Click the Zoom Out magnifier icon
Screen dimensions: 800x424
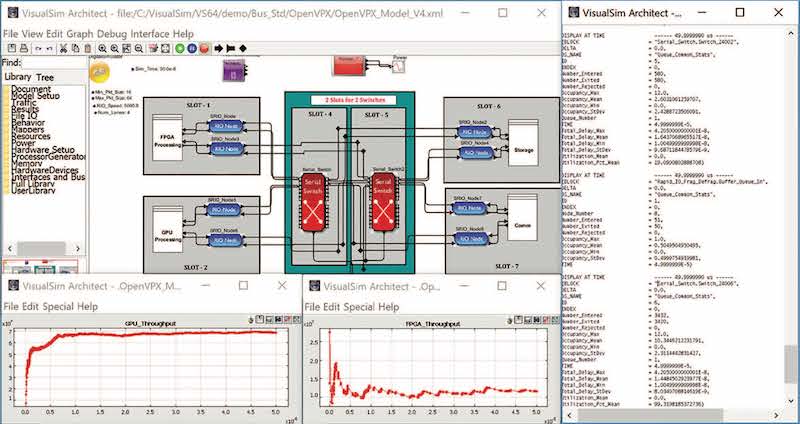pyautogui.click(x=139, y=48)
